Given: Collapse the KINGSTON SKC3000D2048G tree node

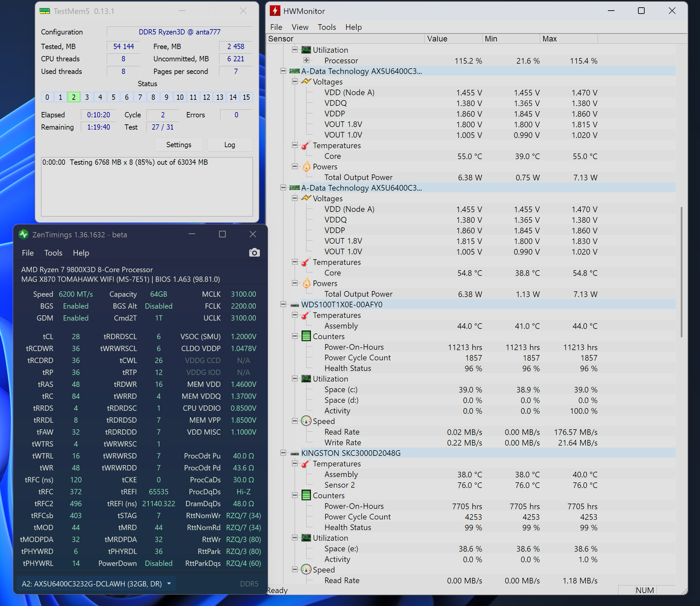Looking at the screenshot, I should 283,453.
